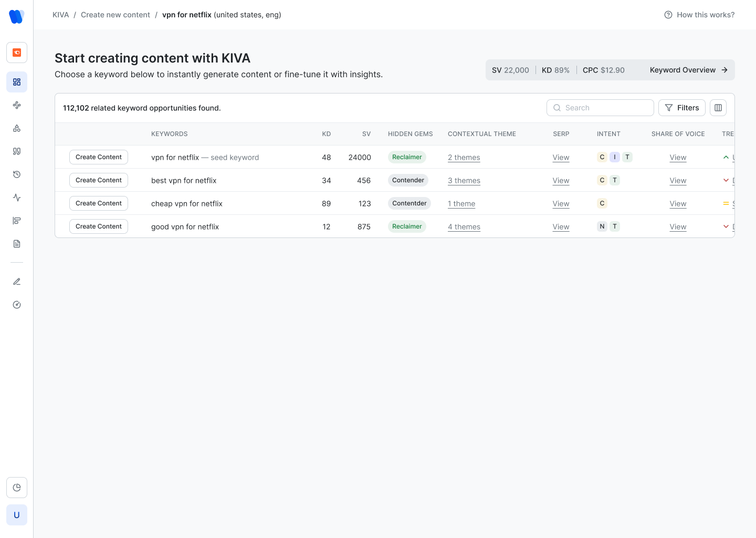Toggle the table columns layout icon
Image resolution: width=756 pixels, height=538 pixels.
(x=718, y=108)
